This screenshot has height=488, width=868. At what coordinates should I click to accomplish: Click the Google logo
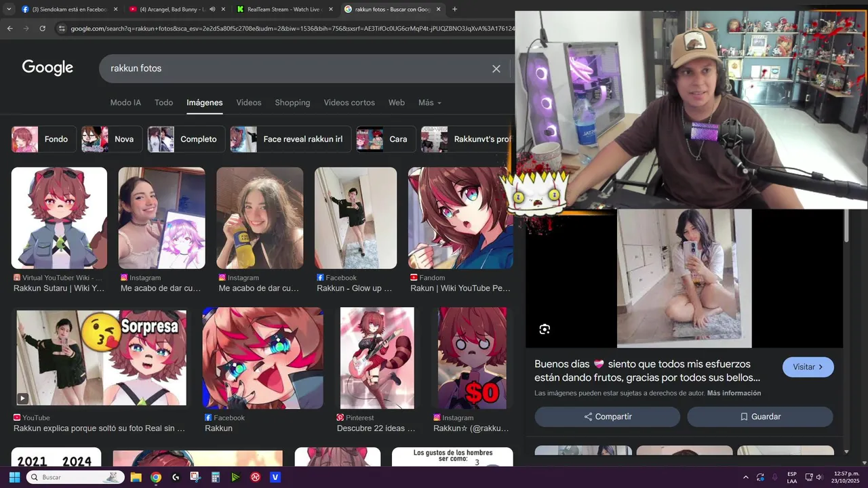click(x=47, y=68)
